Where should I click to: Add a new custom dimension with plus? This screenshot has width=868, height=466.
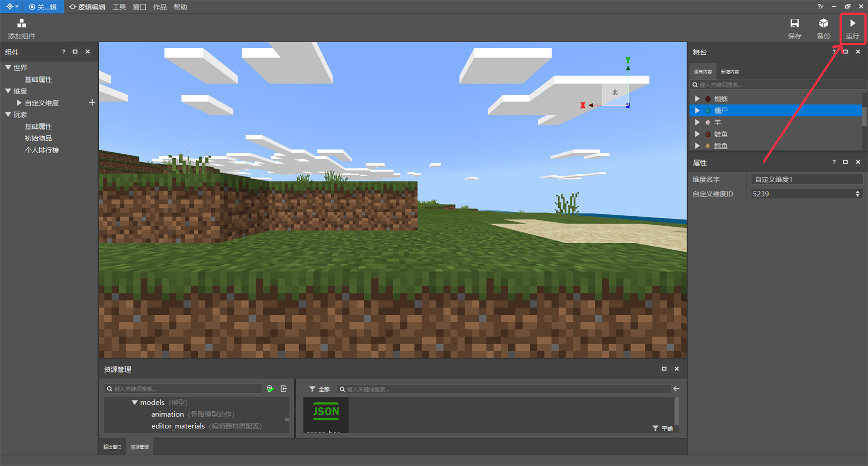pos(92,102)
